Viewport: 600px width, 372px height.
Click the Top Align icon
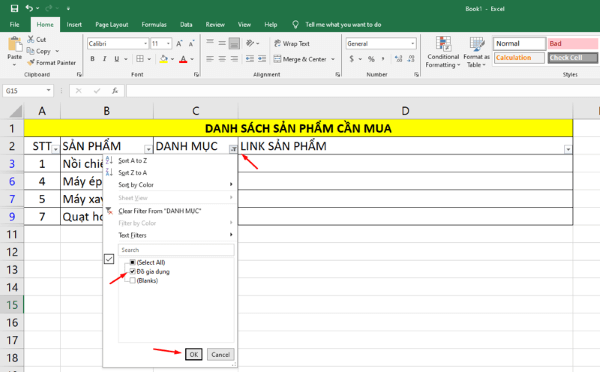pyautogui.click(x=210, y=43)
